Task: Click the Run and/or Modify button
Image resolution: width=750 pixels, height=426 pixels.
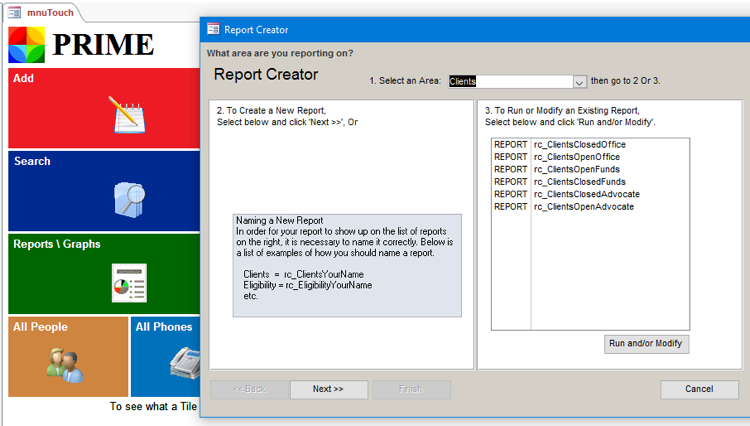Action: click(x=645, y=343)
